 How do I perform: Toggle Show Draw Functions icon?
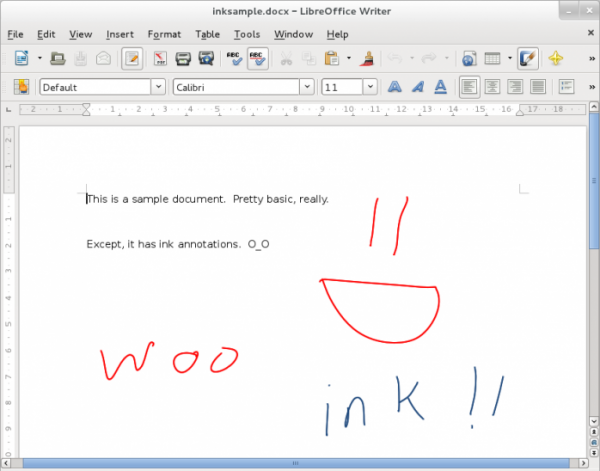pos(528,59)
